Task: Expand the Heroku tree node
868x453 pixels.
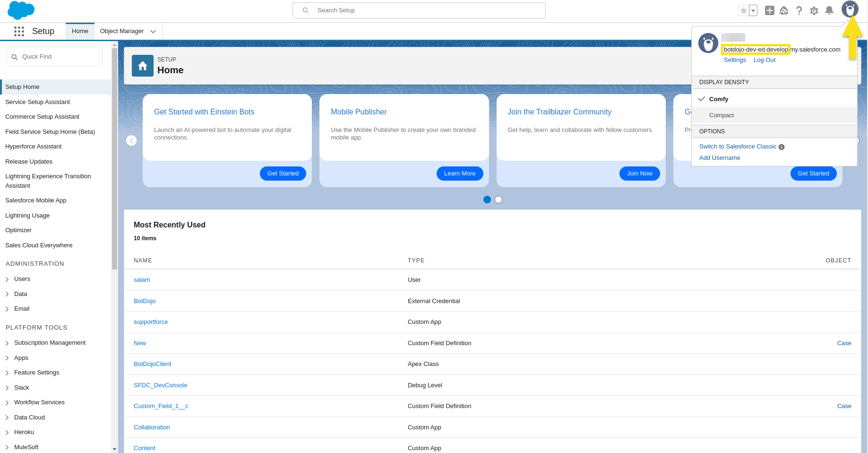Action: click(7, 433)
